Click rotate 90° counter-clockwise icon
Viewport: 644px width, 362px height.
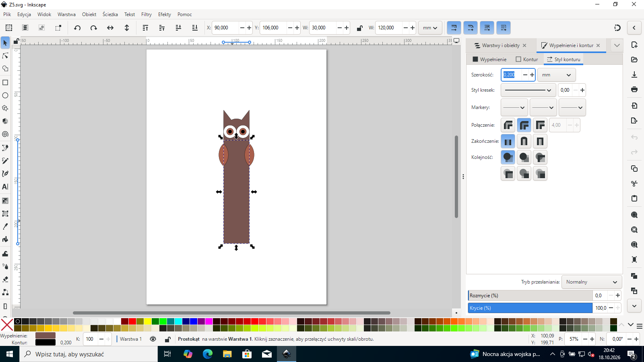click(77, 28)
